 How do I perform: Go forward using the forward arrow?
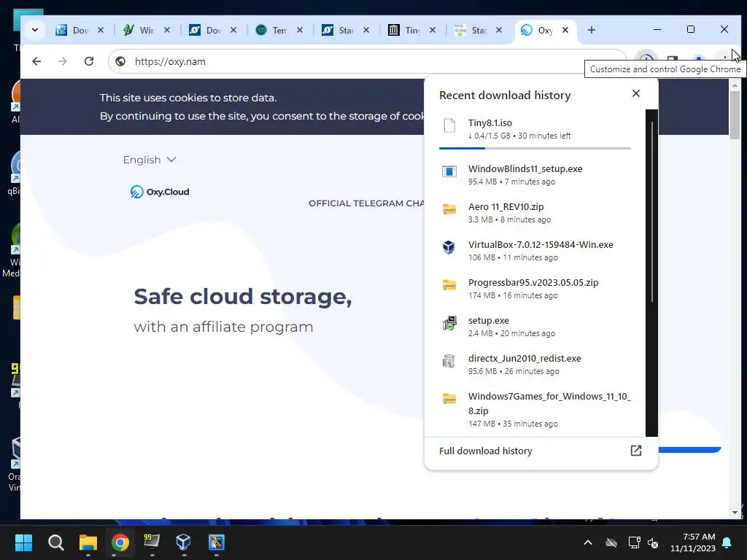pos(63,61)
